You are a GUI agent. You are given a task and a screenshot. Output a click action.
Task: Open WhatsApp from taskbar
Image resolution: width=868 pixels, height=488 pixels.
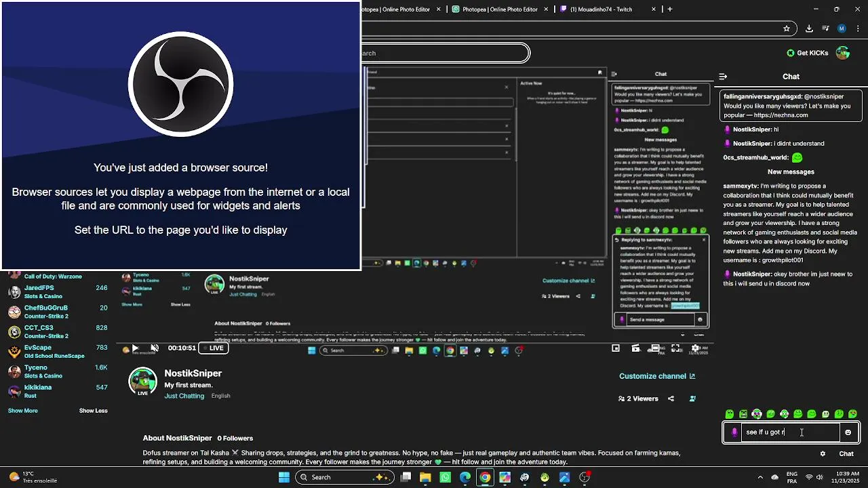[445, 477]
